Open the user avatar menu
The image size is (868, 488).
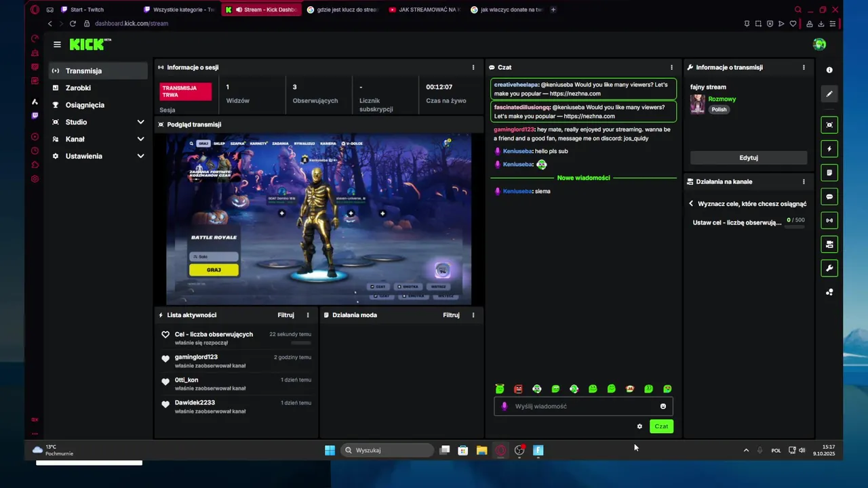820,44
